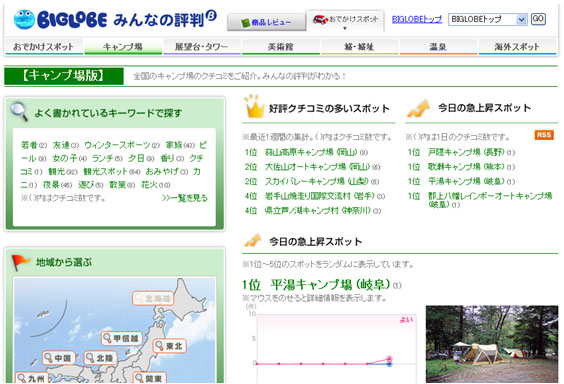Choose 九州 region button on the map

pos(32,378)
